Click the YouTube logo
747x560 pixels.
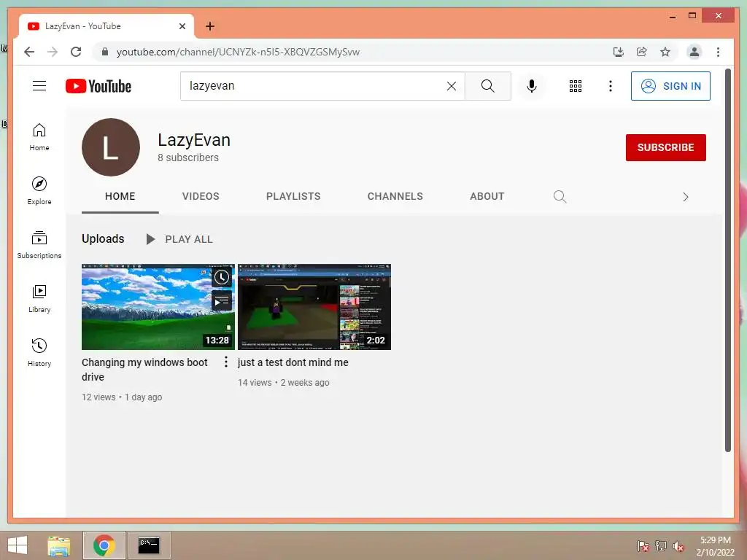click(x=98, y=86)
